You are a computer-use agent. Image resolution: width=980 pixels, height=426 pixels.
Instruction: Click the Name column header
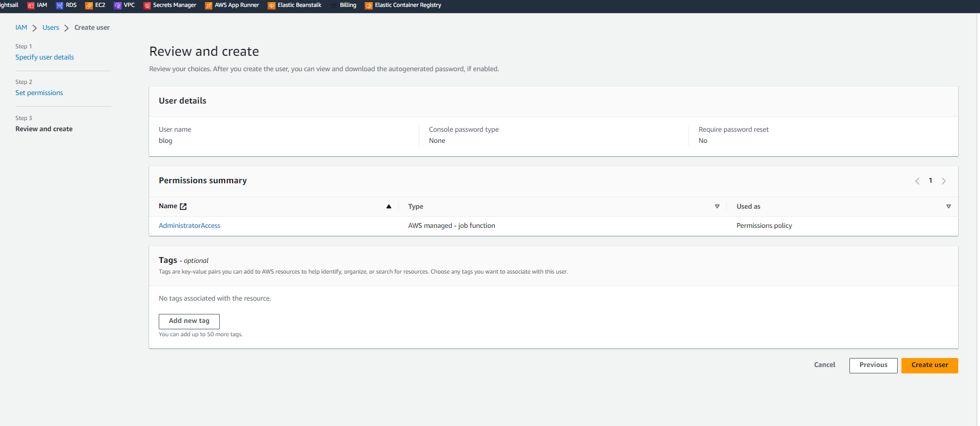click(x=168, y=206)
